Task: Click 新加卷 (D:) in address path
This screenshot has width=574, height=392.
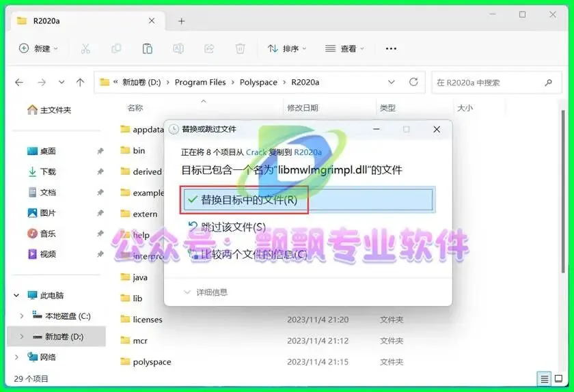Action: coord(141,83)
